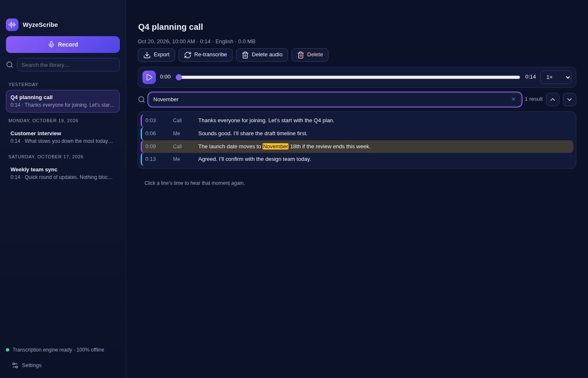588x378 pixels.
Task: Jump to the 0:03 timestamp
Action: click(x=150, y=121)
